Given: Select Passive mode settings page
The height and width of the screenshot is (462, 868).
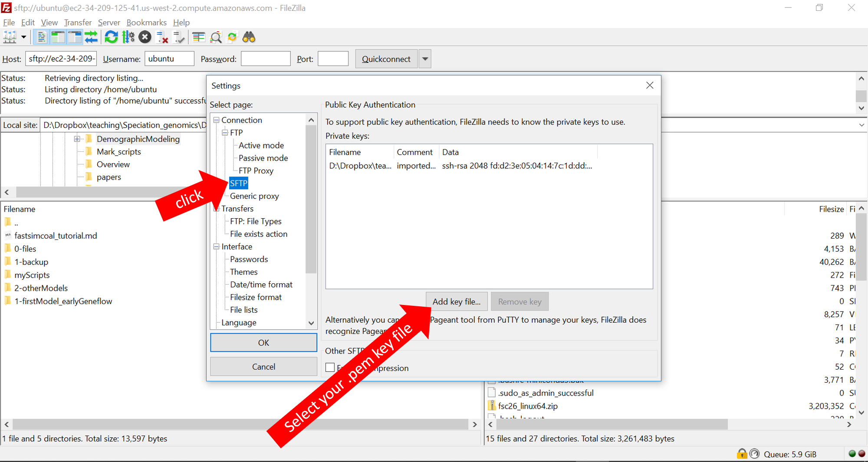Looking at the screenshot, I should click(x=263, y=158).
